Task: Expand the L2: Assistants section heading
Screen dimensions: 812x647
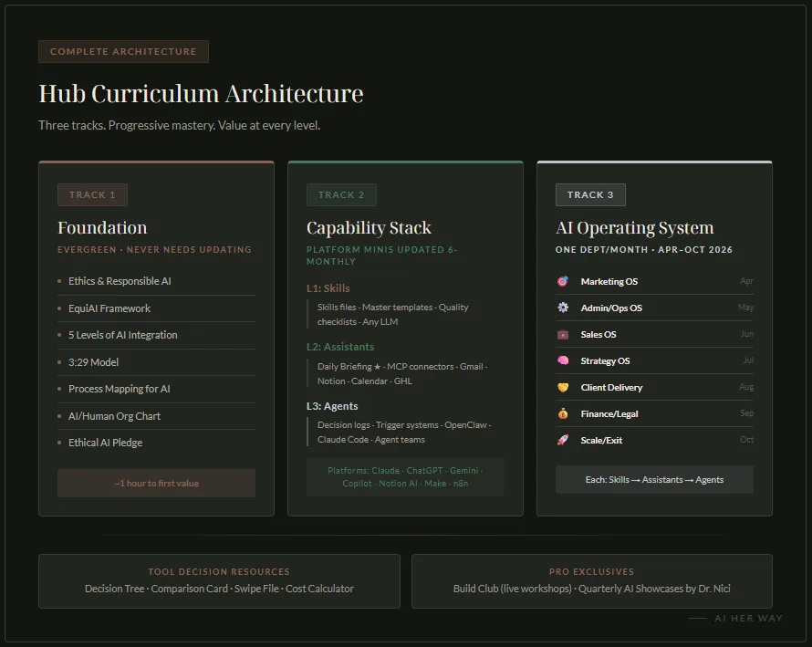Action: [340, 347]
